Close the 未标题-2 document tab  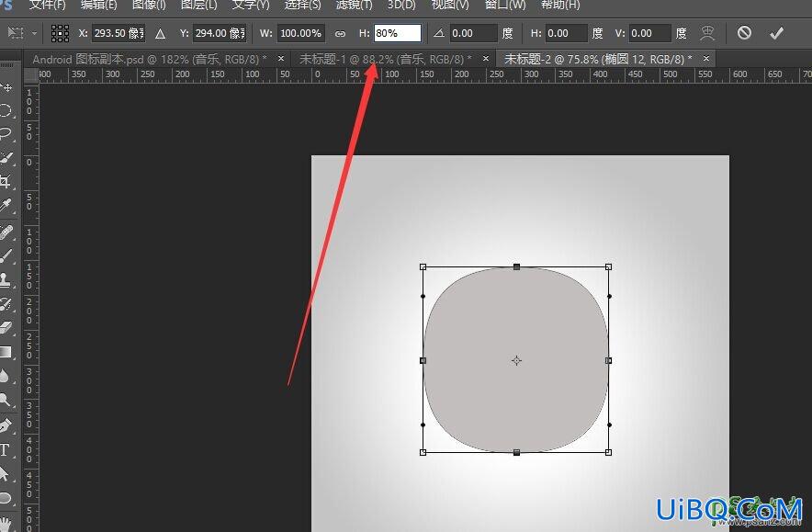click(705, 59)
